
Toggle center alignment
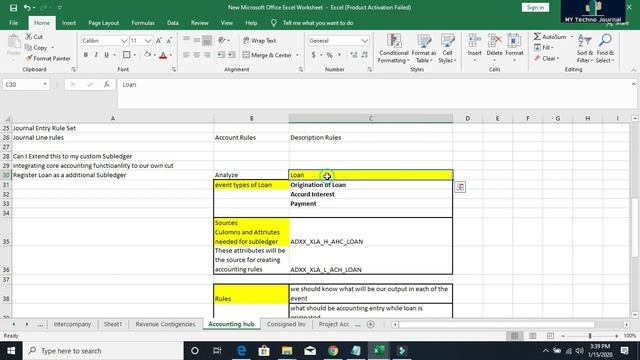click(x=197, y=55)
